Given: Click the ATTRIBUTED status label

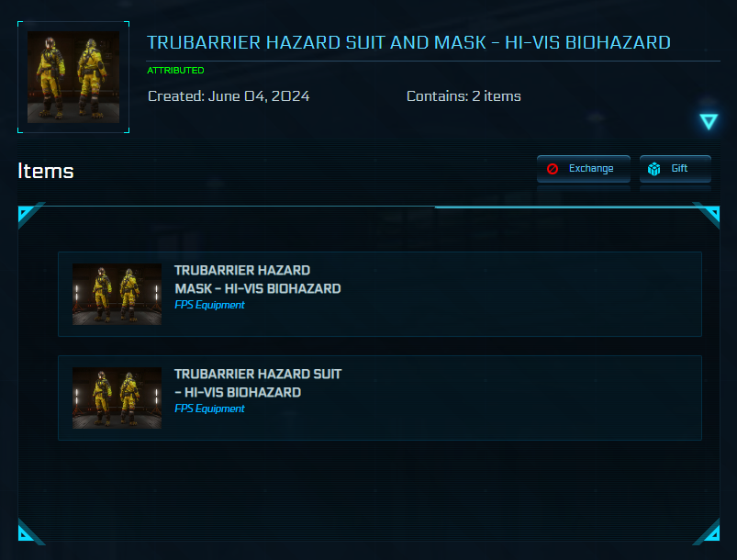Looking at the screenshot, I should [175, 71].
